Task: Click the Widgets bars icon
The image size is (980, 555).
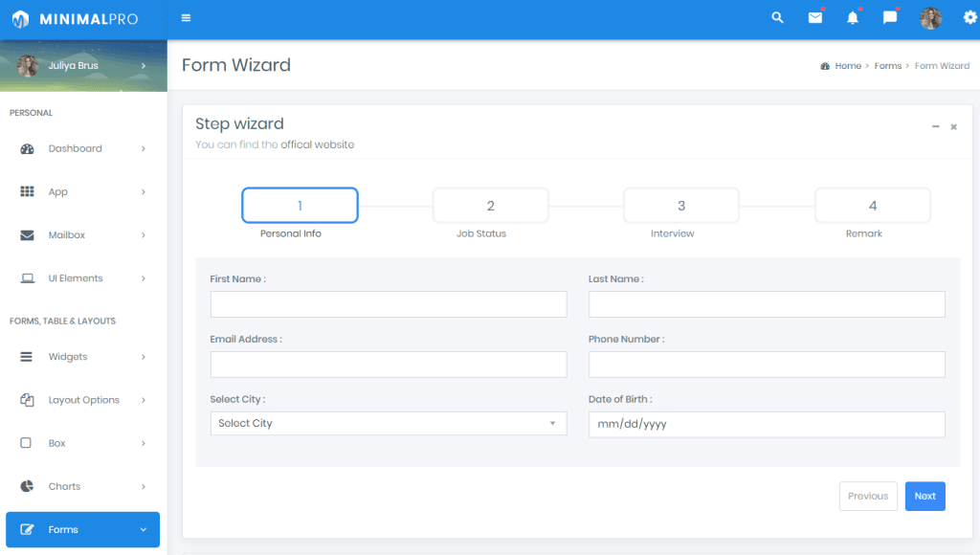Action: click(26, 357)
